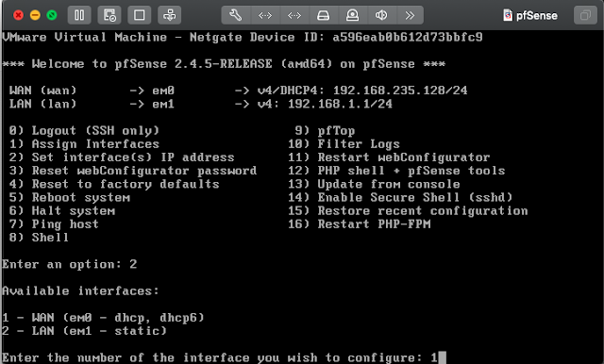604x364 pixels.
Task: Click the 'WAN (em0 - dhcp, dhcp6)' line
Action: (x=103, y=318)
